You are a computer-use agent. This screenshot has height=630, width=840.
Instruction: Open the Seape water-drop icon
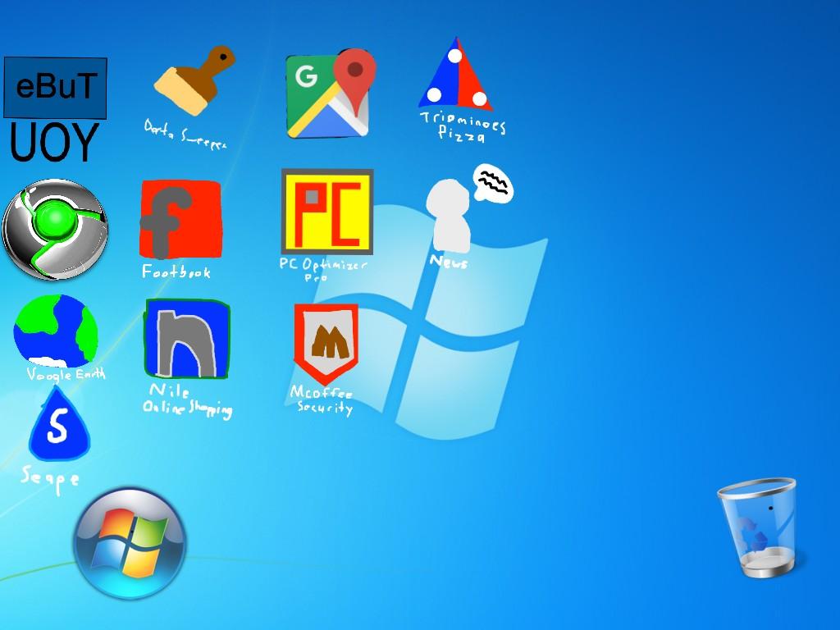point(59,423)
